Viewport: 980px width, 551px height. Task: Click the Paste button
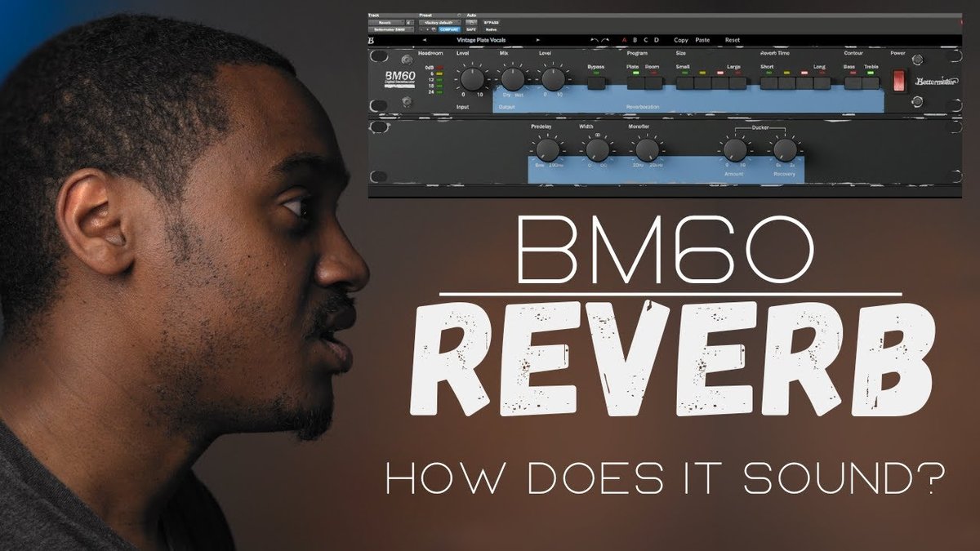coord(702,40)
